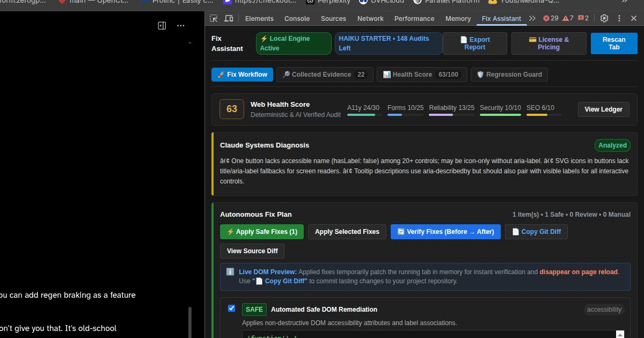Click the left page vertical scrollbar
Screen dimensions: 644x338
[x=190, y=322]
